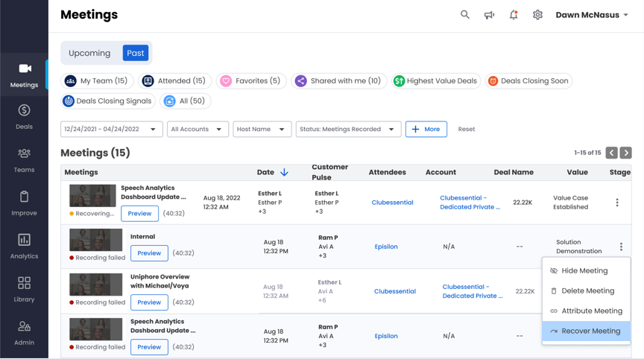Toggle the Shared with me filter
Screen dimensions: 644x359
click(x=339, y=81)
